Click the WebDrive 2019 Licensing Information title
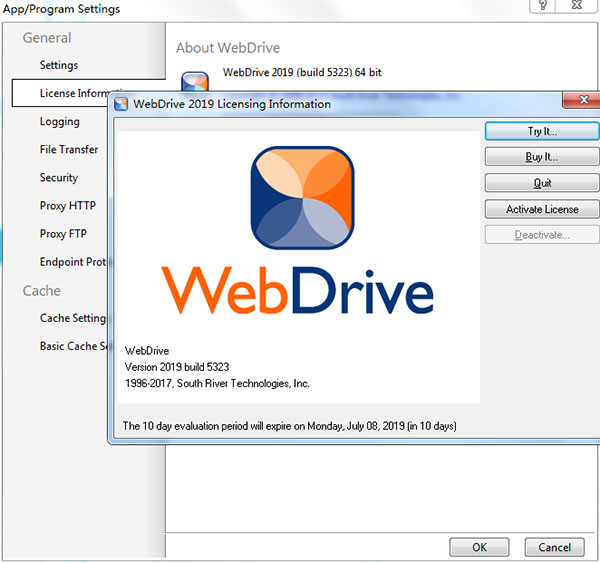The height and width of the screenshot is (563, 600). pyautogui.click(x=232, y=104)
